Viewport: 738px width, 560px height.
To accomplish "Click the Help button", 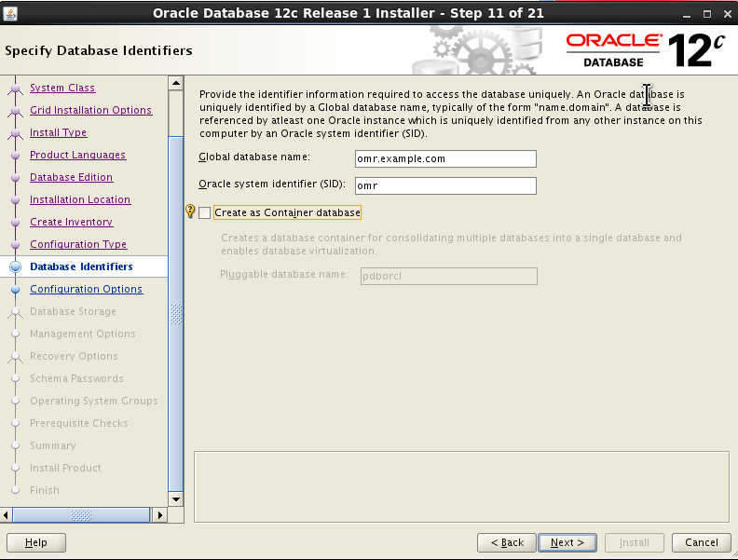I will coord(36,542).
